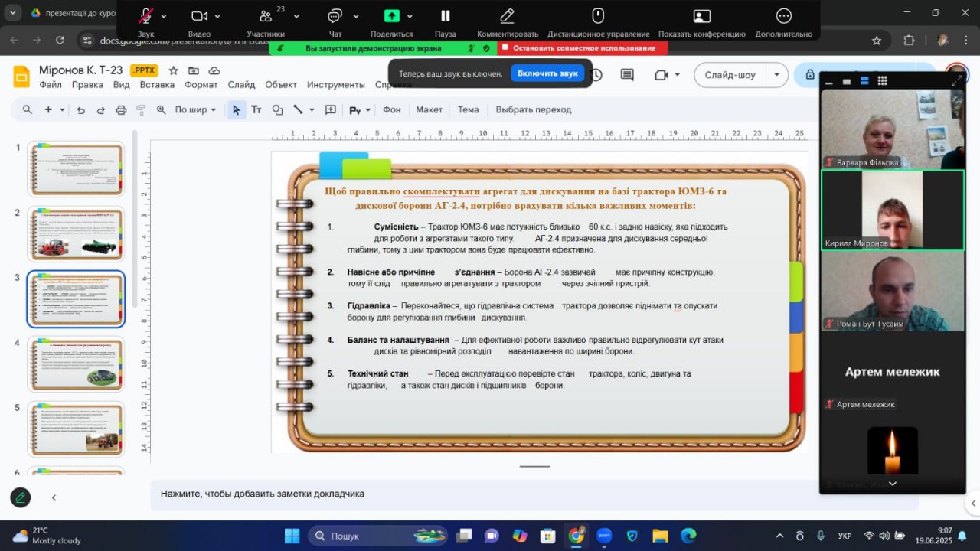Unmute microphone with Звук button

tap(145, 21)
